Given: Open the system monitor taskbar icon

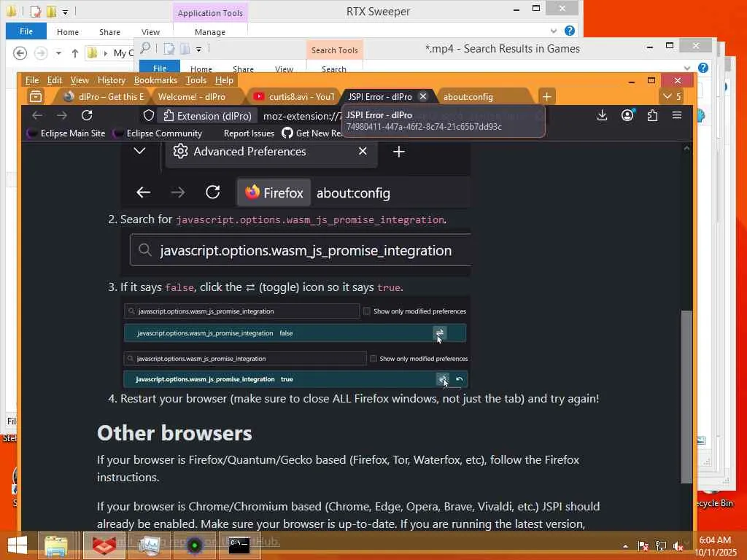Looking at the screenshot, I should 150,545.
